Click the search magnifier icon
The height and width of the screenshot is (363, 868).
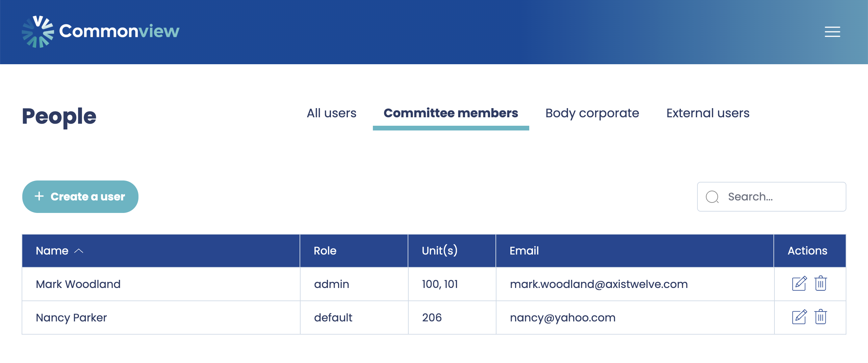click(712, 197)
